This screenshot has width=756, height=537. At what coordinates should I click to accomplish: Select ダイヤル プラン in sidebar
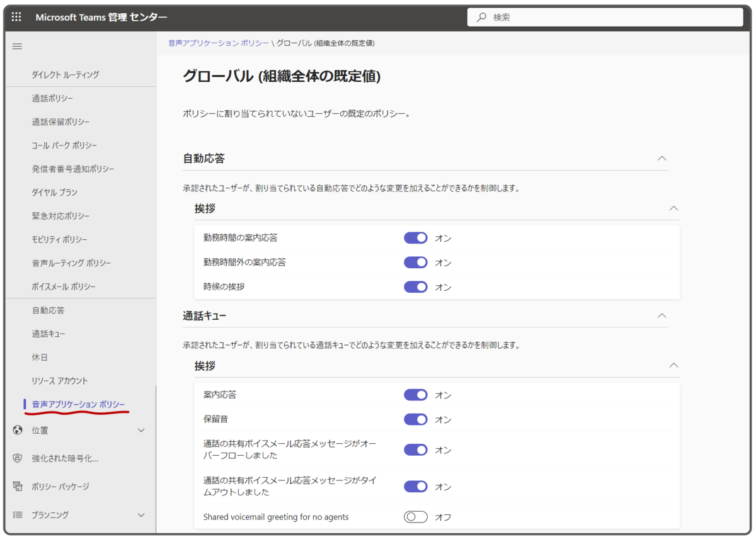tap(54, 193)
